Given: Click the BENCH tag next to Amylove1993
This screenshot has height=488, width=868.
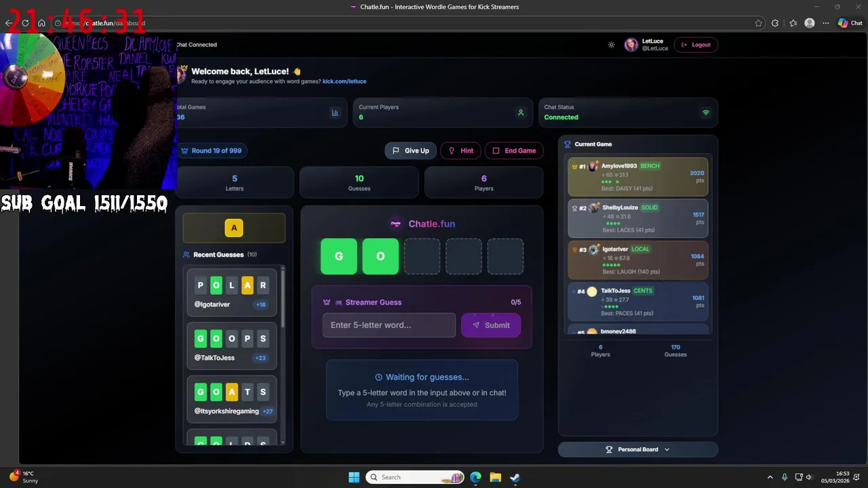Looking at the screenshot, I should pyautogui.click(x=650, y=166).
